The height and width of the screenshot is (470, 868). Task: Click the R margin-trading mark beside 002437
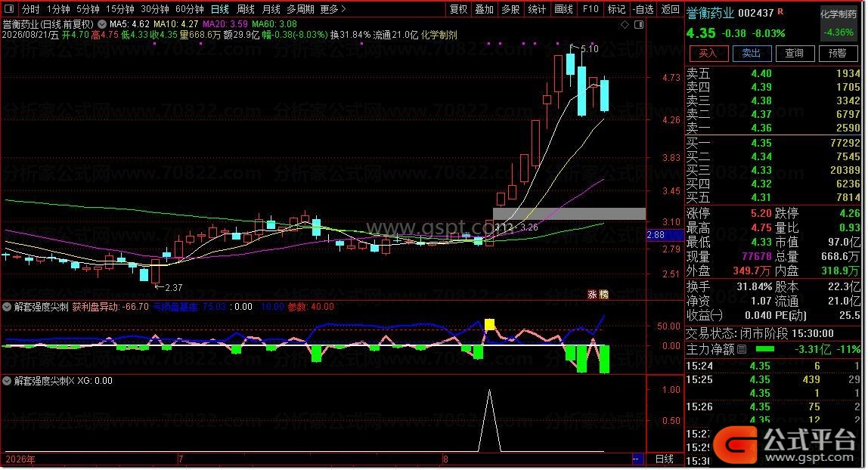point(780,12)
